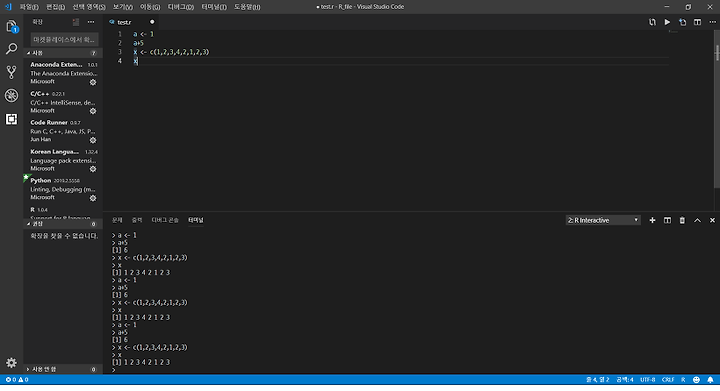Open notifications bell in status bar
720x391 pixels.
click(710, 380)
